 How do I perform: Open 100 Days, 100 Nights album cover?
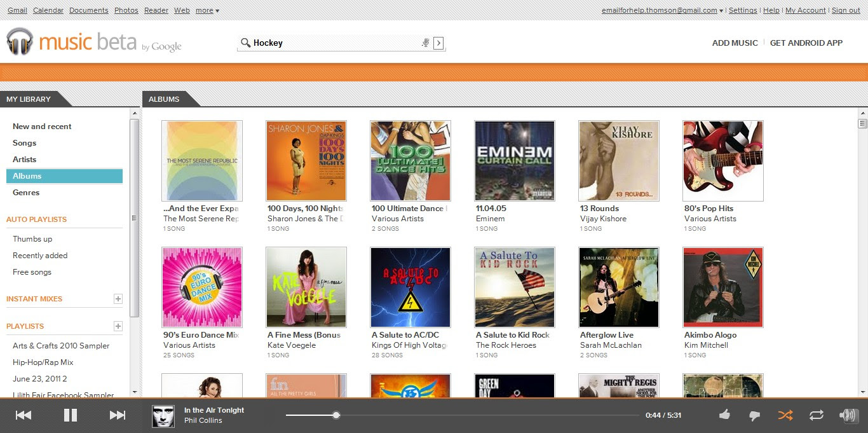click(x=306, y=161)
